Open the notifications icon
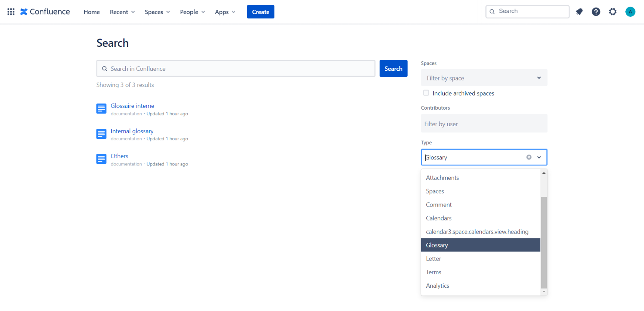Image resolution: width=644 pixels, height=311 pixels. [x=579, y=12]
